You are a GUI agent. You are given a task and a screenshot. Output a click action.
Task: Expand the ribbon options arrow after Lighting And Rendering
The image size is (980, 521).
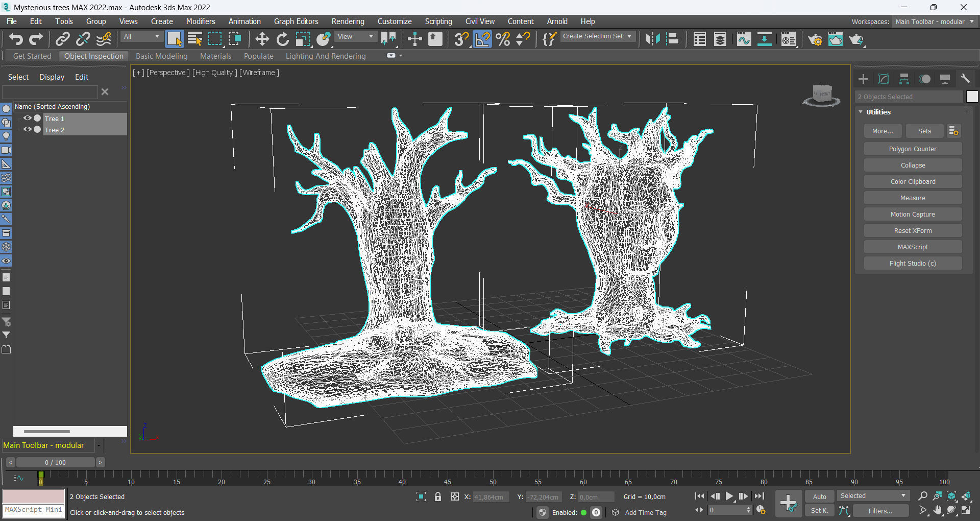coord(401,56)
